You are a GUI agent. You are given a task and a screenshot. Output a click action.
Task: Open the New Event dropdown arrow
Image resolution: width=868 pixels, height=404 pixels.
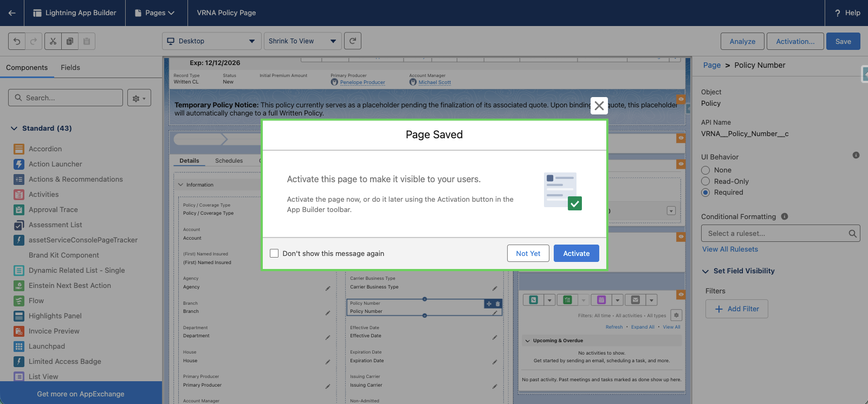618,300
